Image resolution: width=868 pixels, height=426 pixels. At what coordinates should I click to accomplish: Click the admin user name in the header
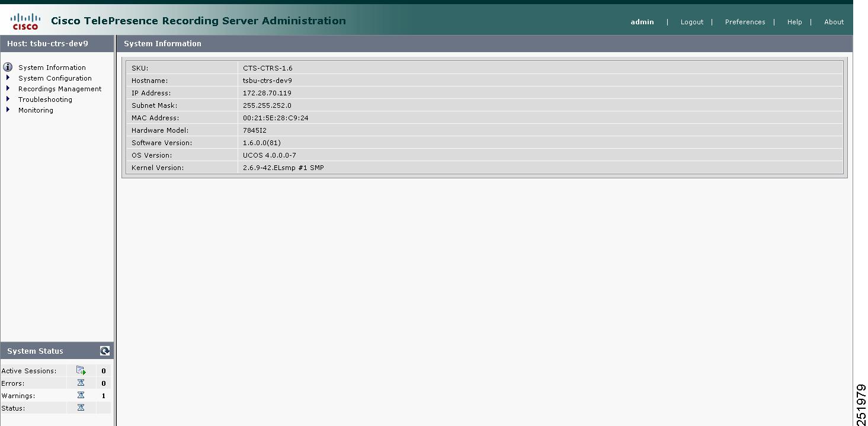point(642,22)
